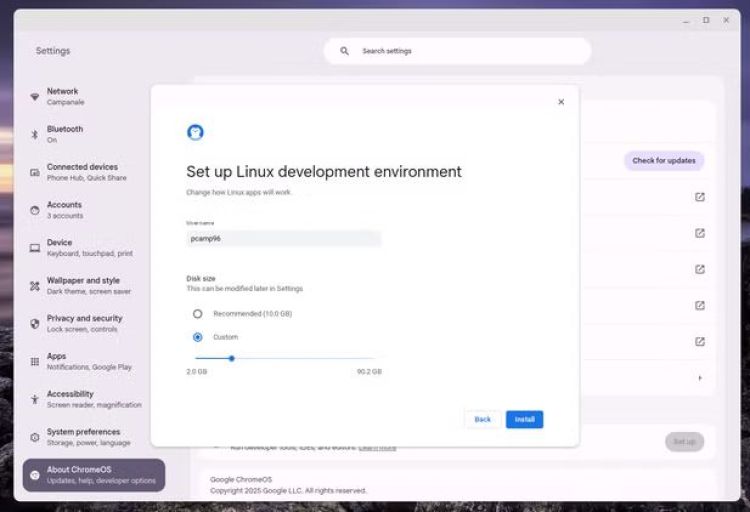Adjust the disk size slider handle
This screenshot has height=512, width=750.
(x=232, y=358)
